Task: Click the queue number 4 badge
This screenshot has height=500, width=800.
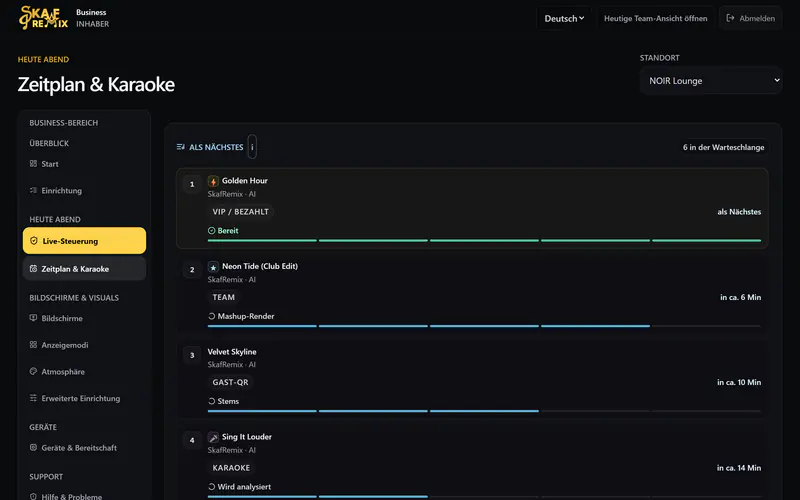Action: (x=192, y=440)
